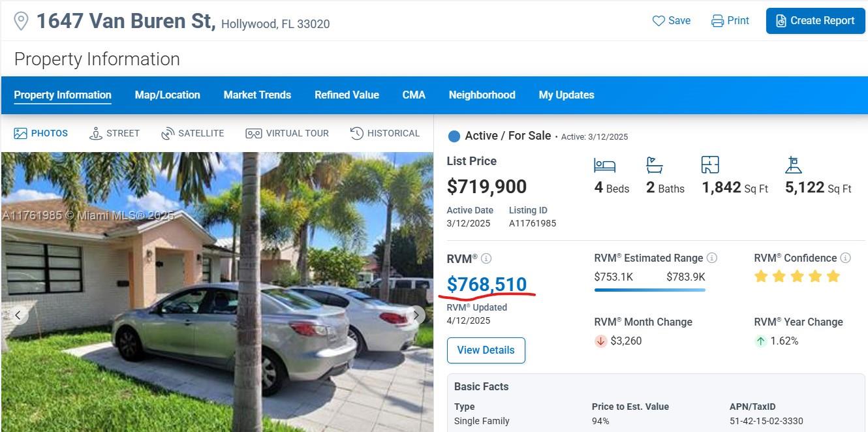
Task: Click the View Details button
Action: 486,350
